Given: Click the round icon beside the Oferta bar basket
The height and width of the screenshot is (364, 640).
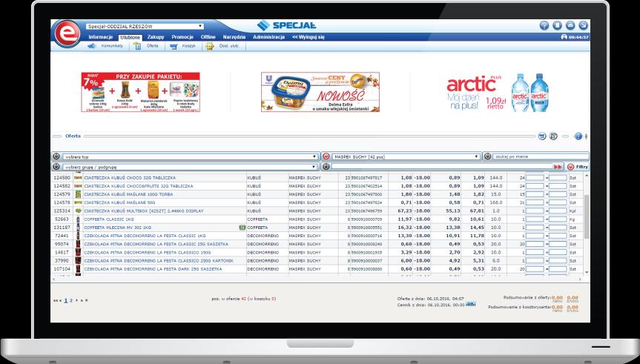Looking at the screenshot, I should (x=553, y=136).
